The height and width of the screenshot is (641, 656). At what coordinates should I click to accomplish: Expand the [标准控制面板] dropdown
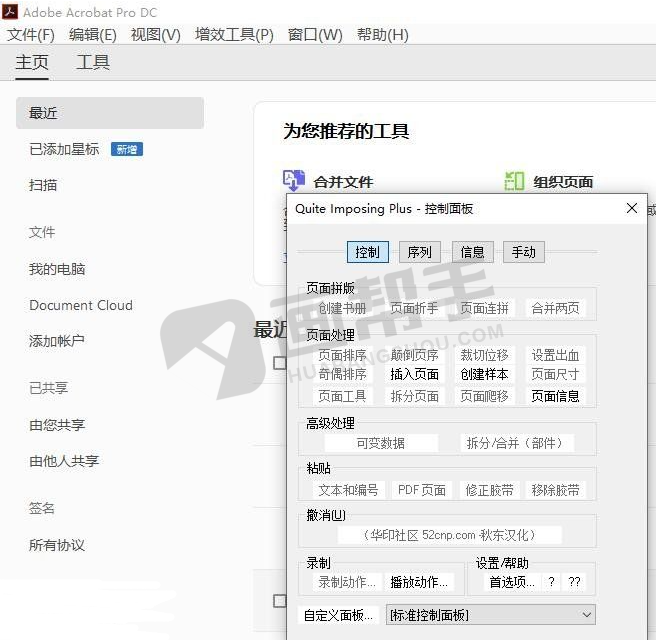coord(490,615)
